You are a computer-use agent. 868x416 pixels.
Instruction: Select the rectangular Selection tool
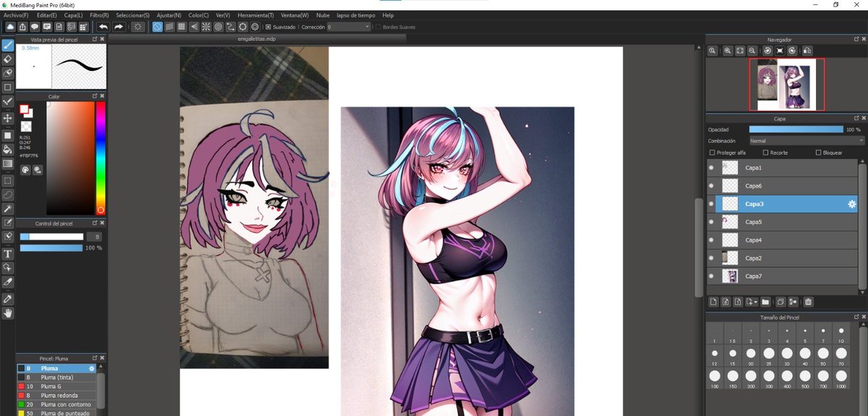pos(8,180)
